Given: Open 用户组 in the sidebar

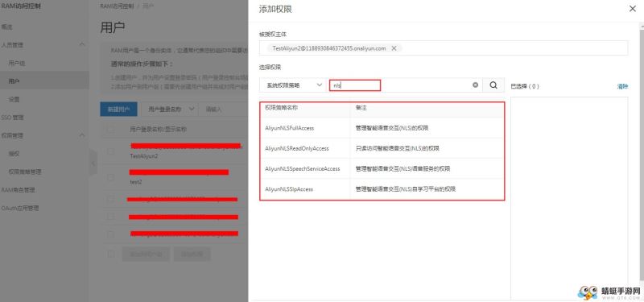Looking at the screenshot, I should pos(17,64).
